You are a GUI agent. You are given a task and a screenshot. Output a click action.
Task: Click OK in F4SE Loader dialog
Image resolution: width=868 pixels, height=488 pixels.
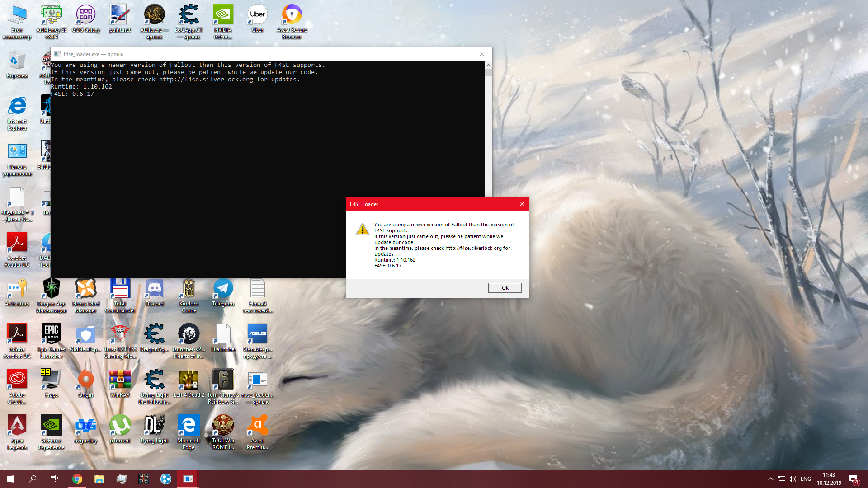click(505, 288)
